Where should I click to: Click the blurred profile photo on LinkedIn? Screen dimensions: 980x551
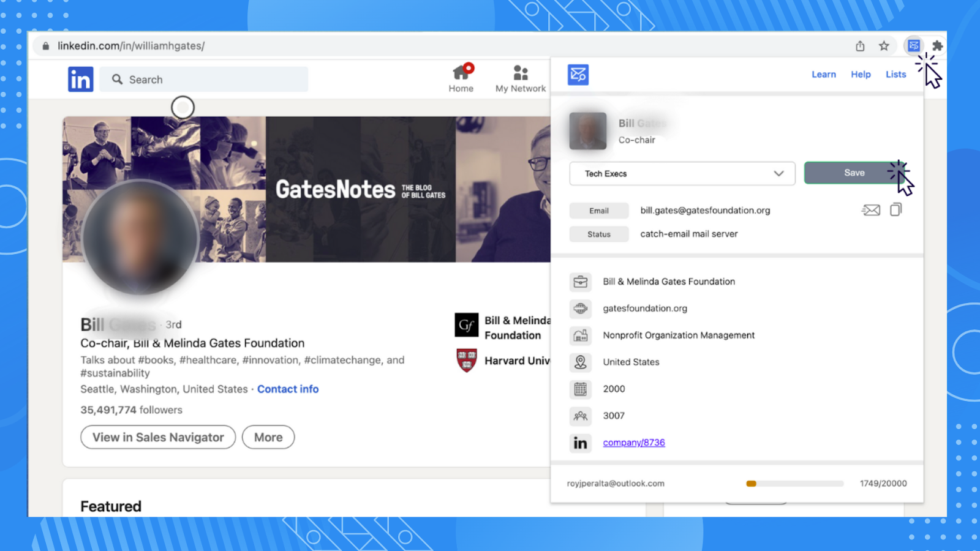tap(140, 238)
